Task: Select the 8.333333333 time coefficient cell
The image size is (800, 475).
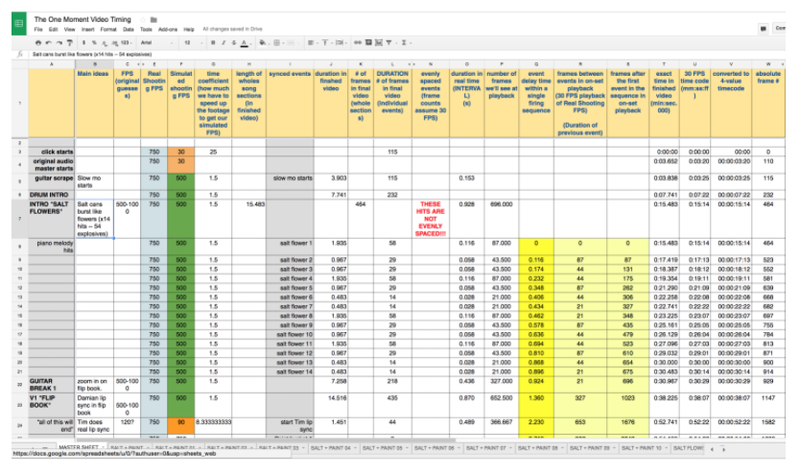Action: click(x=213, y=426)
